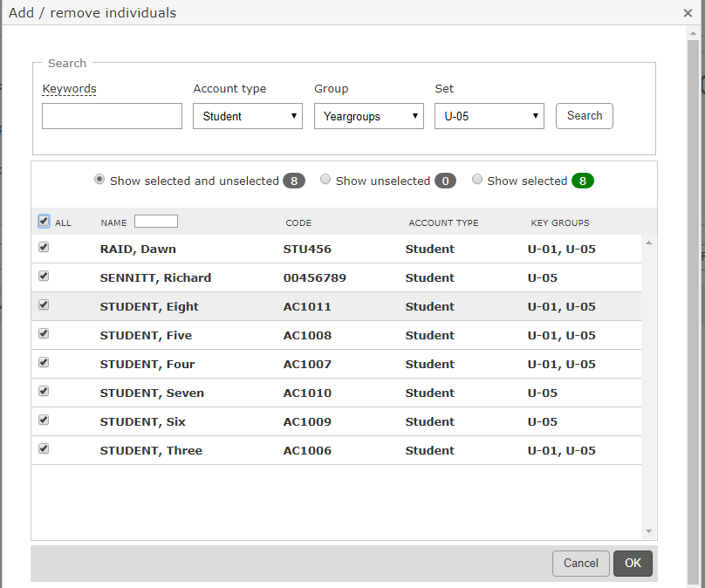
Task: Click the NAME filter input box
Action: pyautogui.click(x=156, y=222)
